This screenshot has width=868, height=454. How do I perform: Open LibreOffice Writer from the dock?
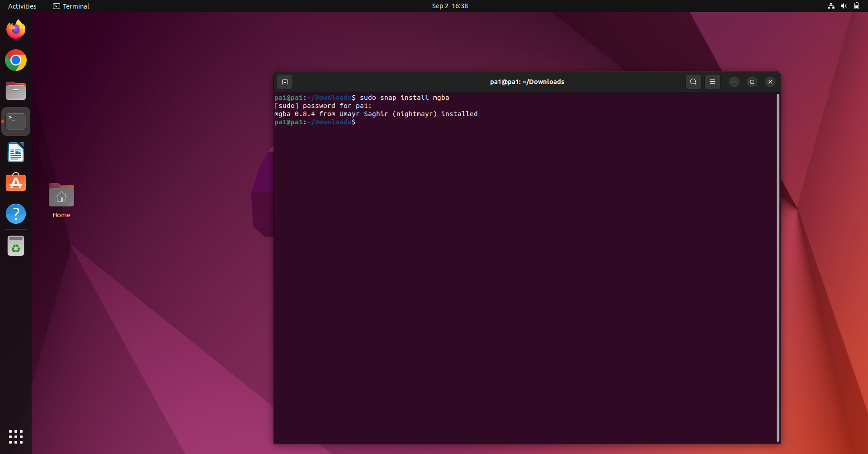(15, 152)
